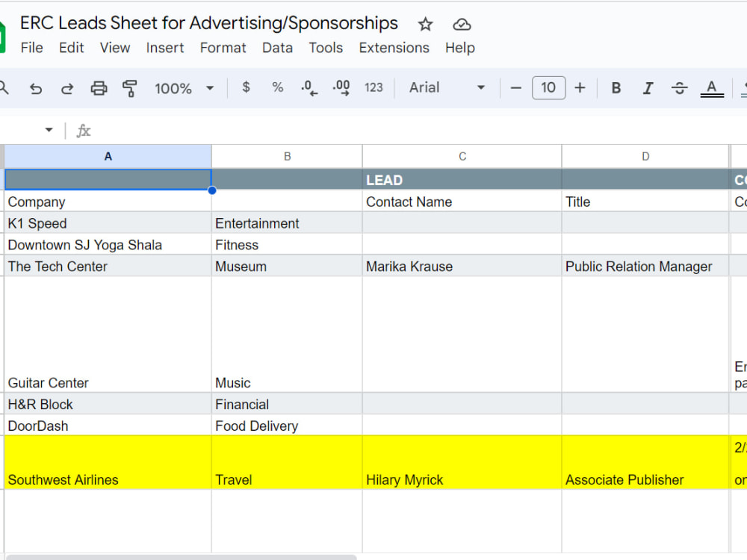
Task: Select Public Relation Manager cell
Action: (x=645, y=266)
